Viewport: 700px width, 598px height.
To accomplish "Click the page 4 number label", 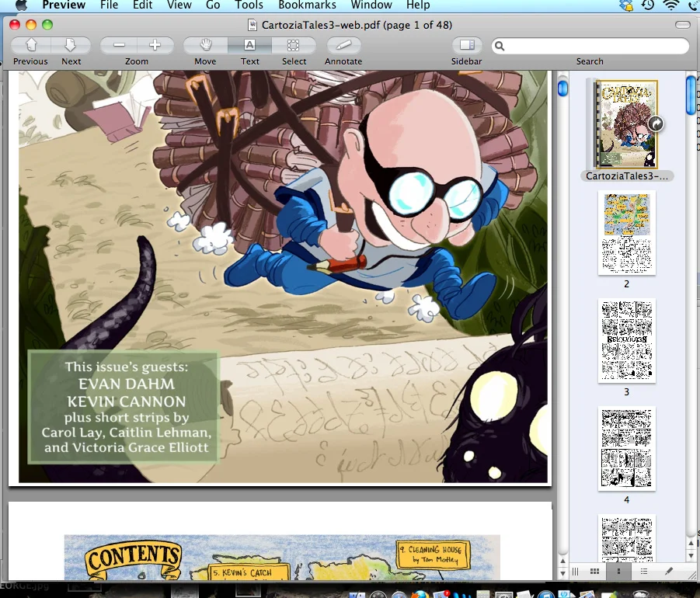I will point(627,500).
